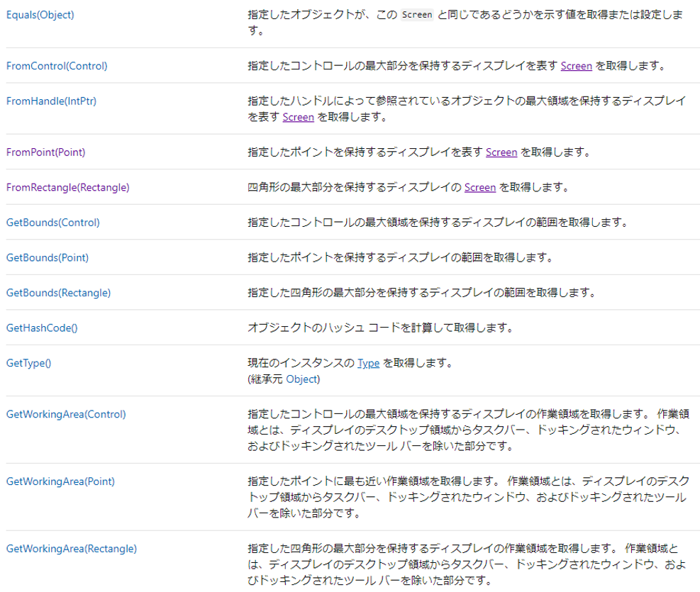Screen dimensions: 700x592
Task: Open the FromPoint(Point) method page
Action: 48,152
